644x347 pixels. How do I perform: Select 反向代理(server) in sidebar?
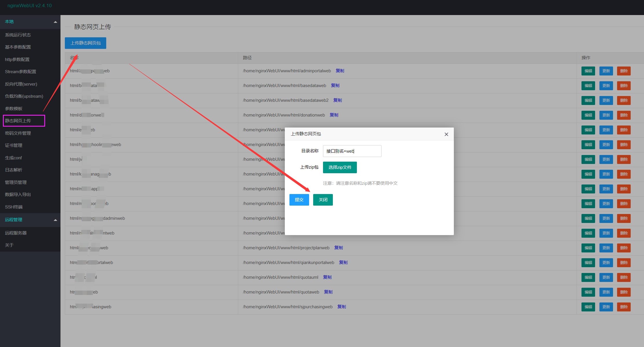tap(21, 84)
